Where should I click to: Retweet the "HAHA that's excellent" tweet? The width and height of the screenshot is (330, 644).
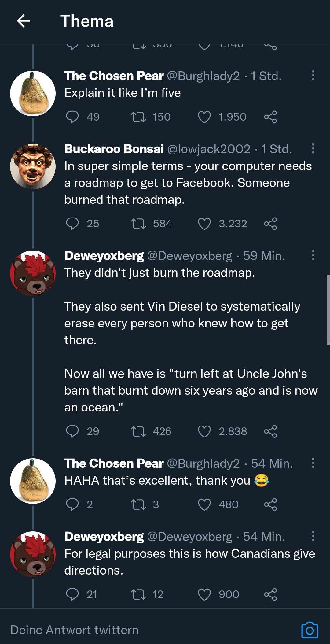[138, 504]
